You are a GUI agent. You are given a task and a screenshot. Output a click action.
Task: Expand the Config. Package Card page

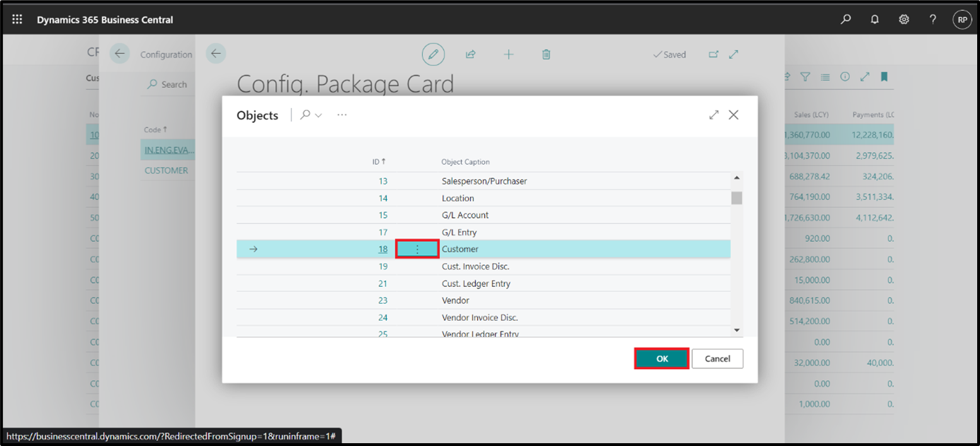click(x=734, y=54)
